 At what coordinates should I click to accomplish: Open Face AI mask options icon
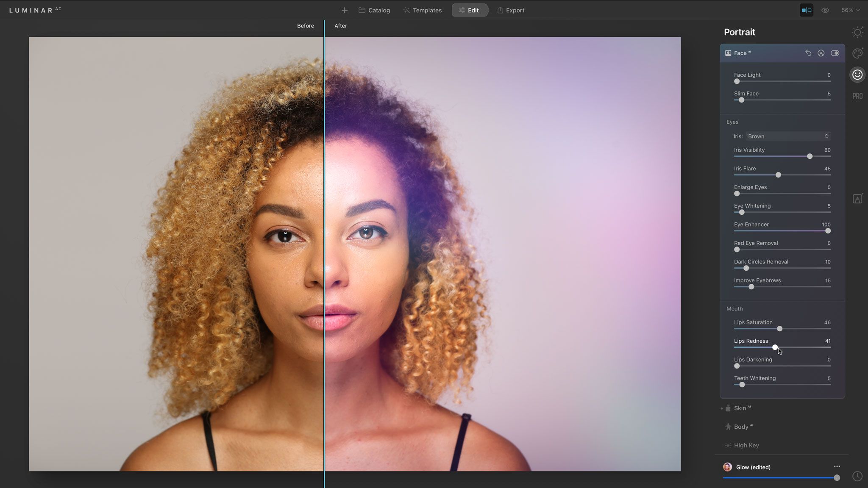point(821,53)
